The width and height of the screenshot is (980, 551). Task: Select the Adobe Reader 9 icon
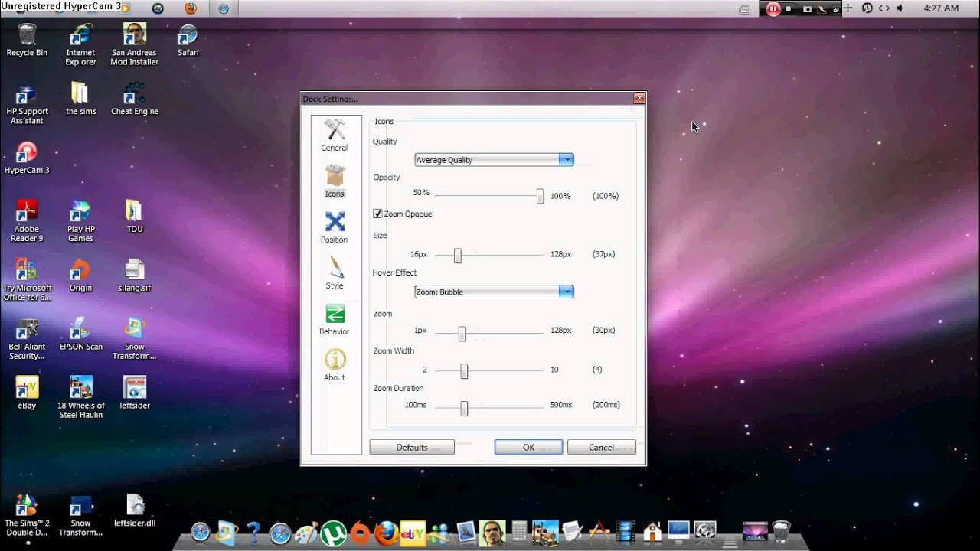[27, 221]
